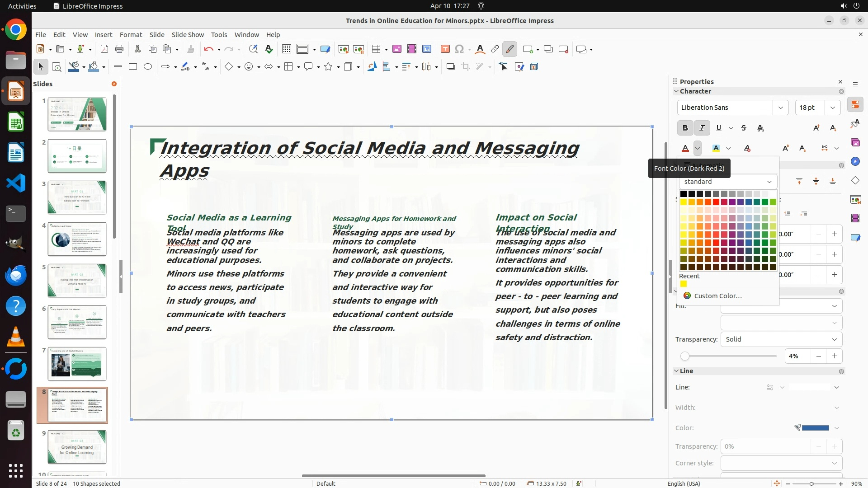Viewport: 868px width, 488px height.
Task: Click the Toggle Shadow icon in toolbar
Action: (450, 67)
